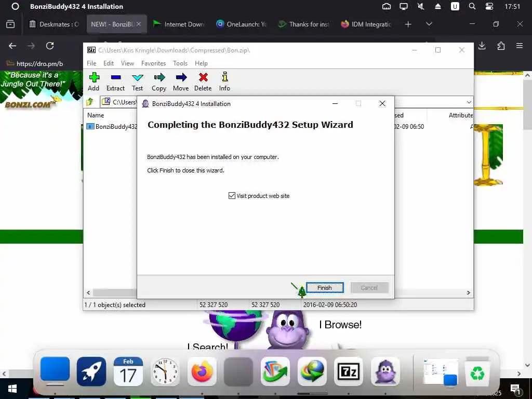Open the green arrow cards dock icon
The image size is (532, 399).
click(275, 371)
